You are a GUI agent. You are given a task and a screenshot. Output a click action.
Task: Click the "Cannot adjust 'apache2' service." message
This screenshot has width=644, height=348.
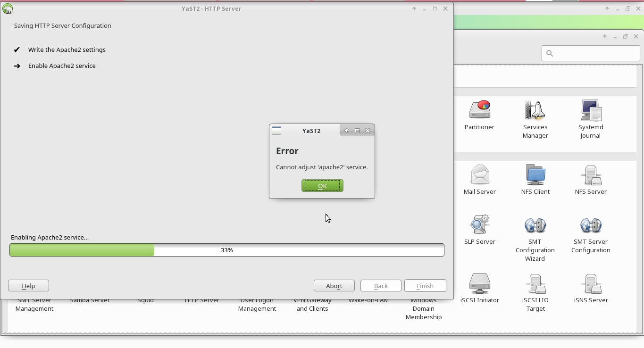coord(322,167)
